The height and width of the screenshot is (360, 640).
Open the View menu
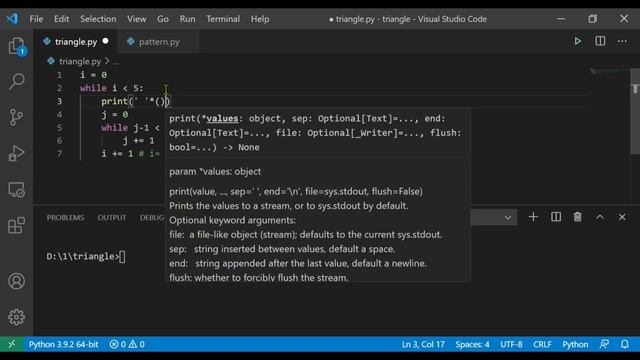point(136,19)
